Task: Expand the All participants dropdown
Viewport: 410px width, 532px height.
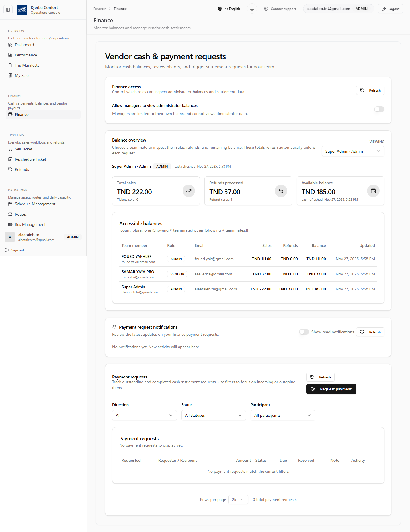Action: (x=283, y=415)
